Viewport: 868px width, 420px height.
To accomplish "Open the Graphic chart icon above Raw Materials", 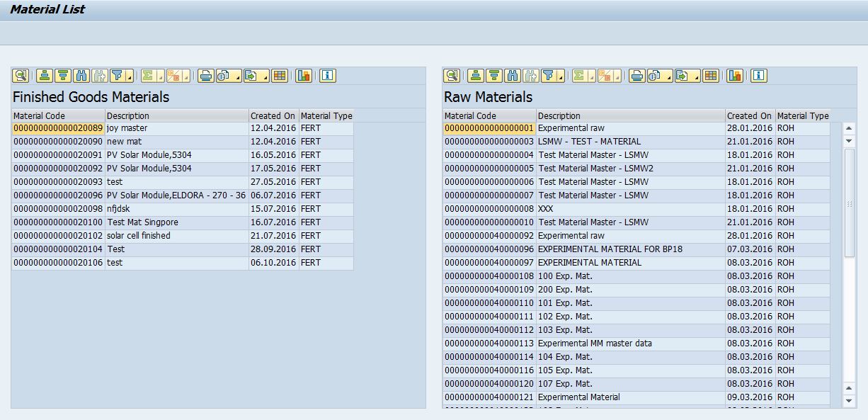I will (734, 76).
